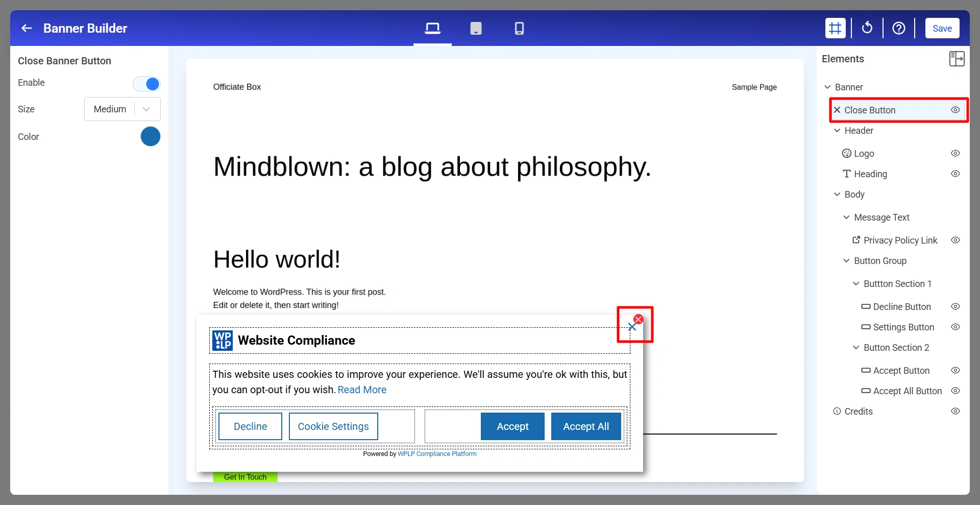This screenshot has width=980, height=505.
Task: Select the Settings Button element
Action: [898, 327]
